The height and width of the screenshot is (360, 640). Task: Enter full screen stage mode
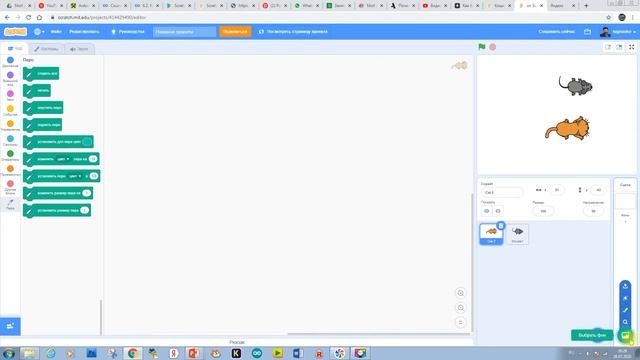tap(631, 47)
